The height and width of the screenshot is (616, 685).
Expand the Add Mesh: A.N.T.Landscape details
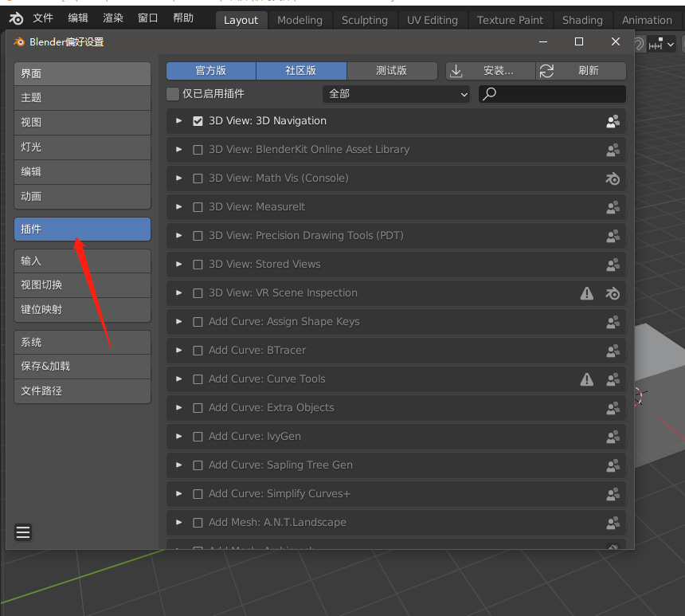(178, 523)
